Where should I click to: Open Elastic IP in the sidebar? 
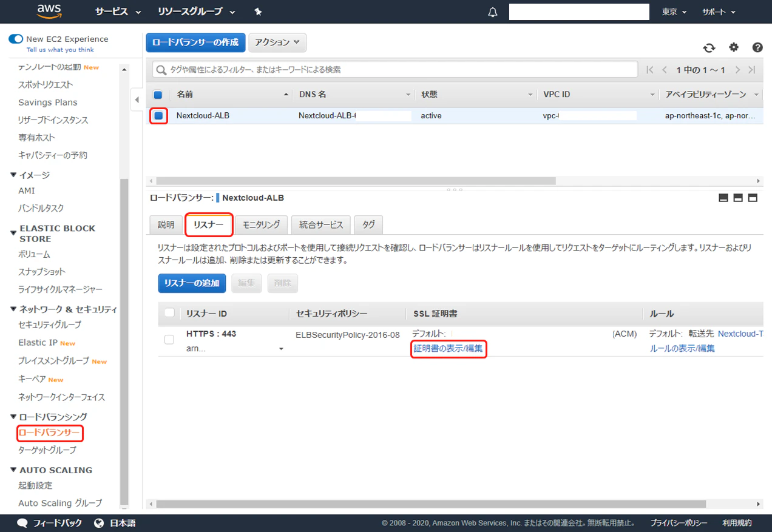point(38,343)
